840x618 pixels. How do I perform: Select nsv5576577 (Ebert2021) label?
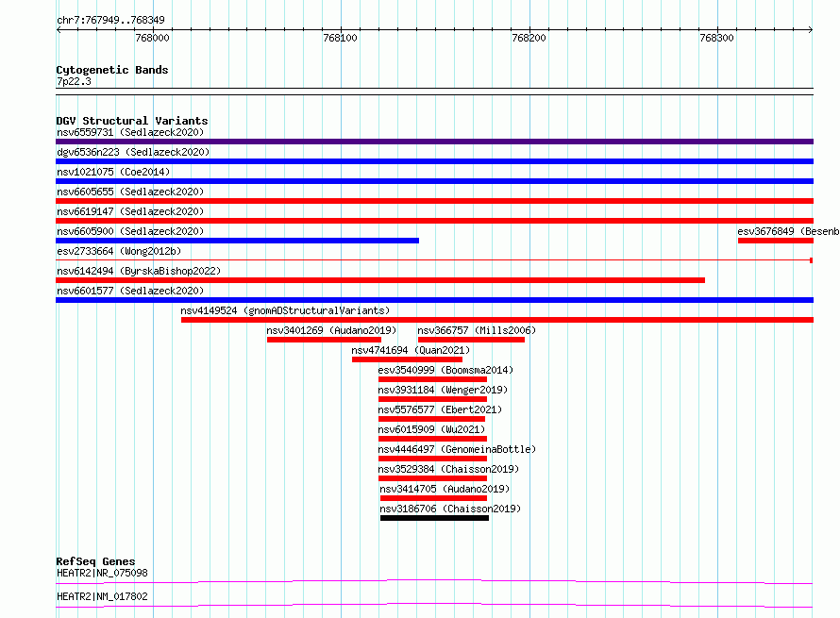(x=440, y=409)
